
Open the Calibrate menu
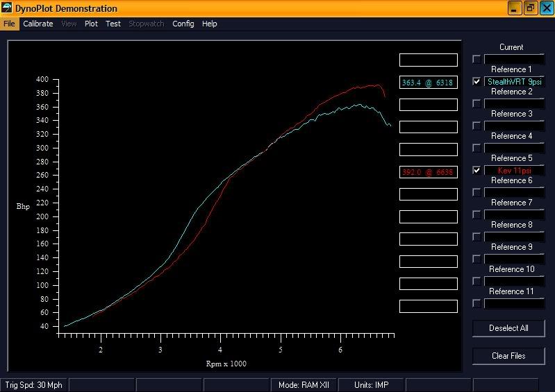[x=38, y=24]
